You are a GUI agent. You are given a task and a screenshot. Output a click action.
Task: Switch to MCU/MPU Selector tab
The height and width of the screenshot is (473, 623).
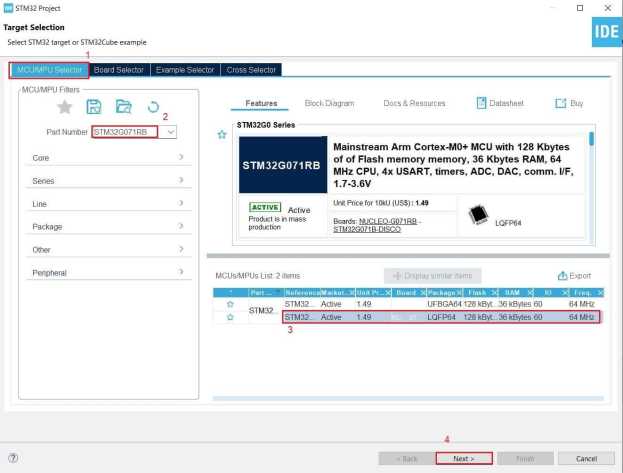coord(49,70)
